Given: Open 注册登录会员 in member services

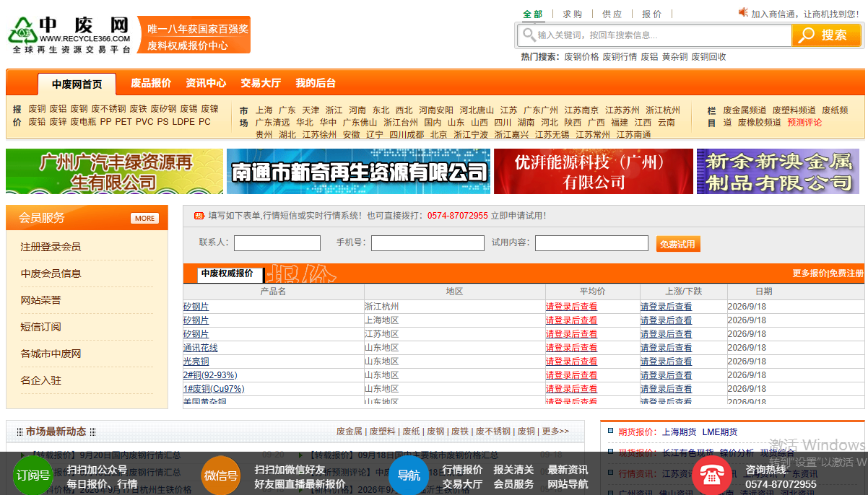Looking at the screenshot, I should pyautogui.click(x=51, y=247).
